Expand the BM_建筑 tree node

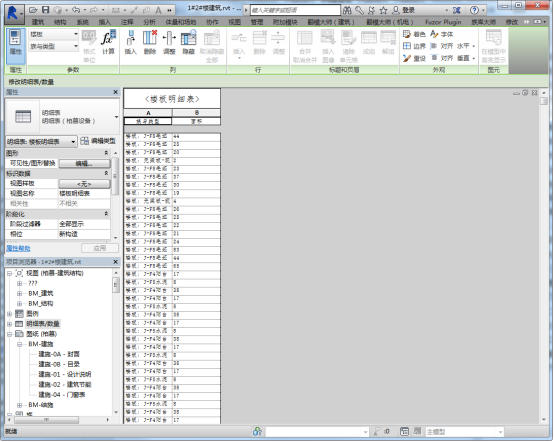(x=19, y=294)
